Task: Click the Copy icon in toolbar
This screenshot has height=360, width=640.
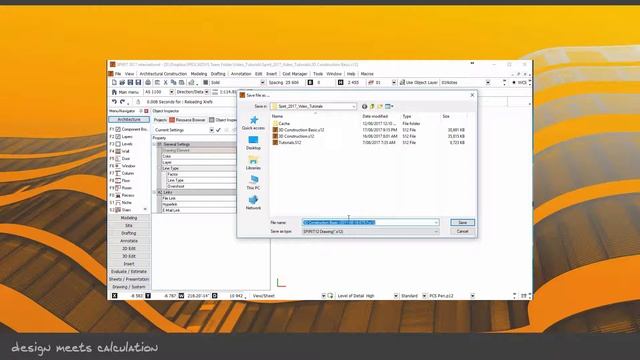Action: pos(173,82)
